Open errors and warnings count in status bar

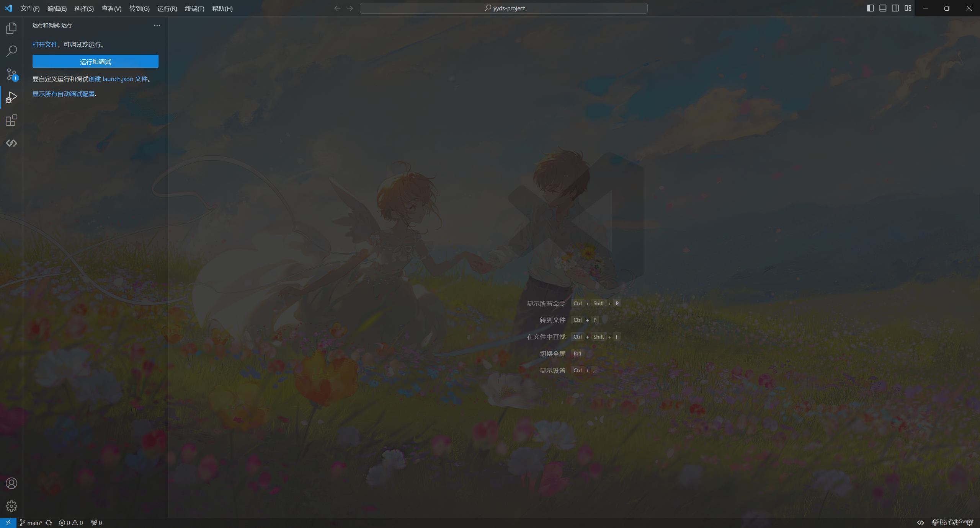[x=71, y=523]
